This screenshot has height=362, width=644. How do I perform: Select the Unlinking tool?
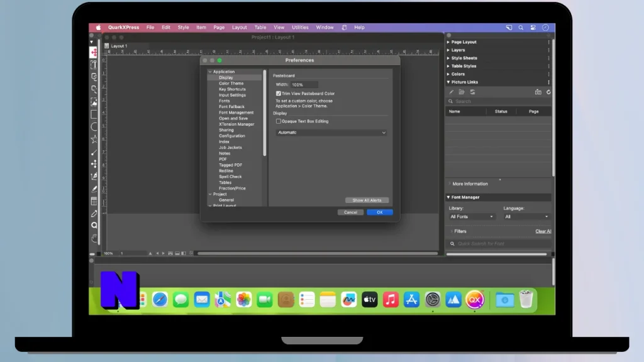(94, 89)
